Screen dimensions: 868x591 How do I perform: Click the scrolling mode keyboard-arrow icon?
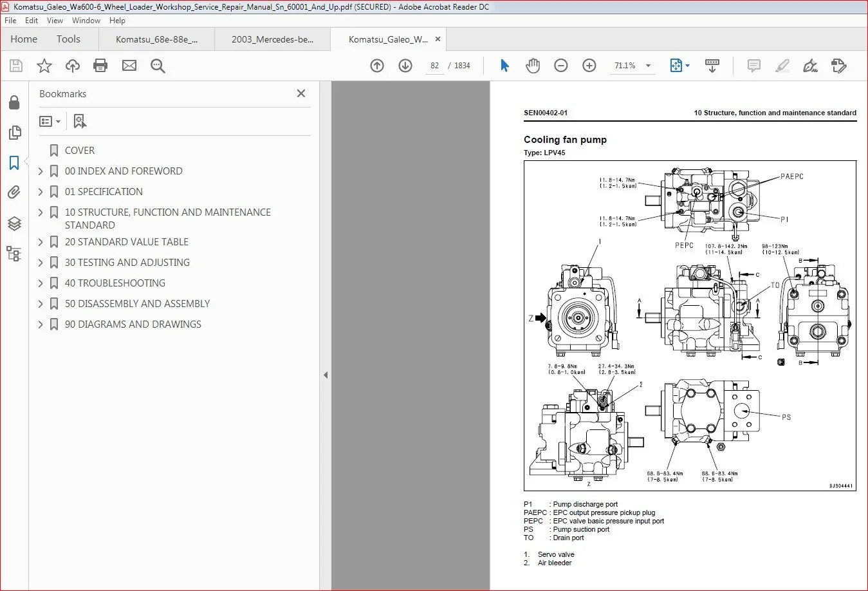click(x=712, y=66)
